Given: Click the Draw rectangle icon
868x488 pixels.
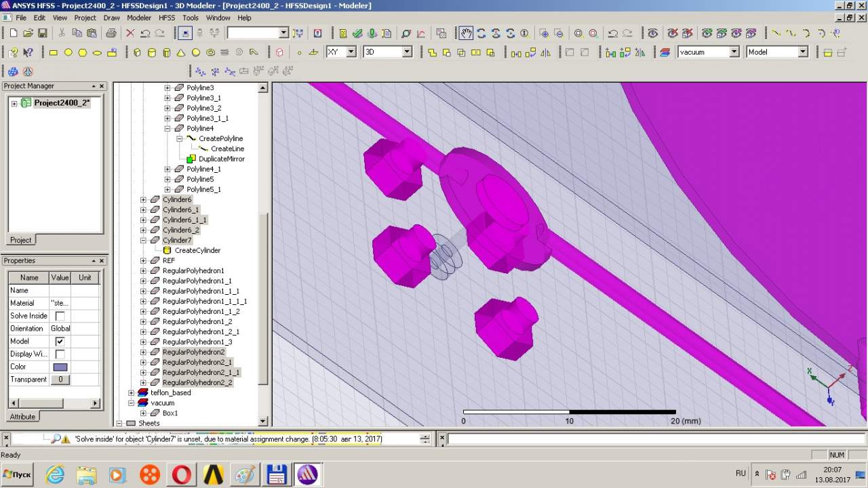Looking at the screenshot, I should [x=54, y=52].
